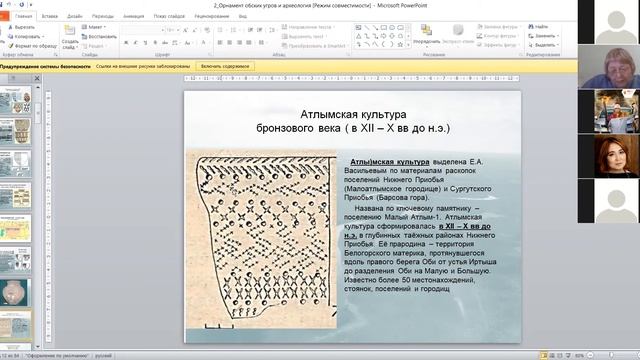Open Заливка фигуры shape fill
Screen dimensions: 640x360
[x=498, y=27]
